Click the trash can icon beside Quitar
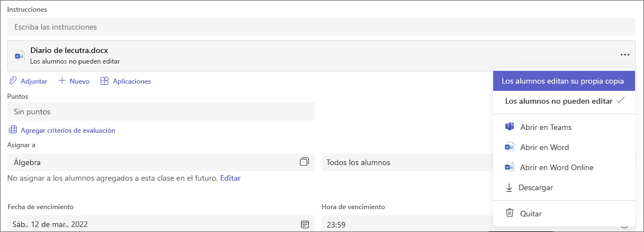Image resolution: width=644 pixels, height=232 pixels. click(509, 213)
